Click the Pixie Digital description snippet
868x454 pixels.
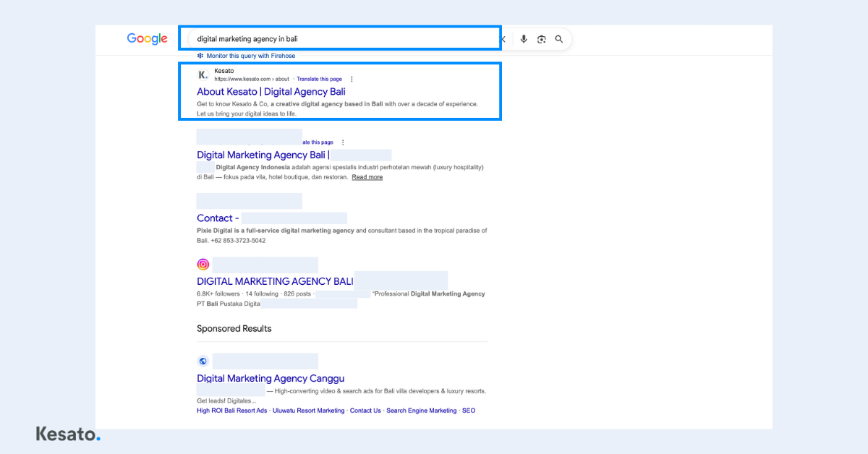(341, 236)
